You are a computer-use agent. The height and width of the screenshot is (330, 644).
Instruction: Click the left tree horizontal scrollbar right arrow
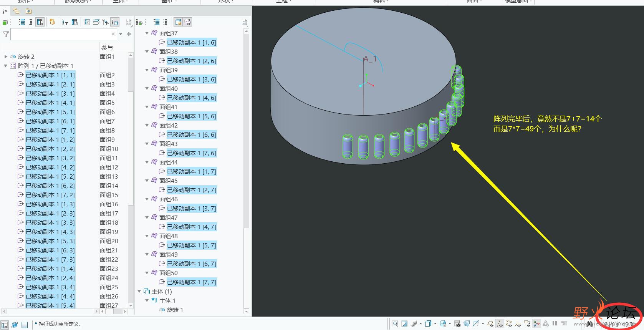click(96, 311)
